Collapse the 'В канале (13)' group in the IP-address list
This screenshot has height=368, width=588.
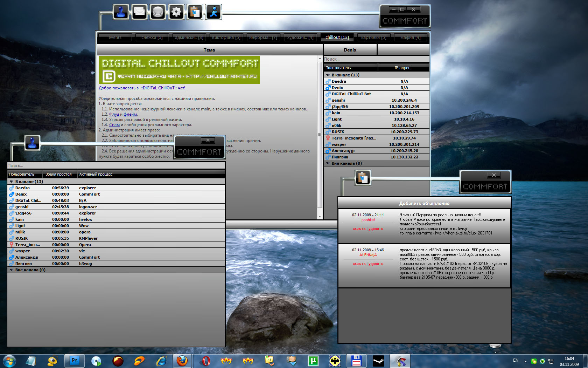pyautogui.click(x=328, y=75)
